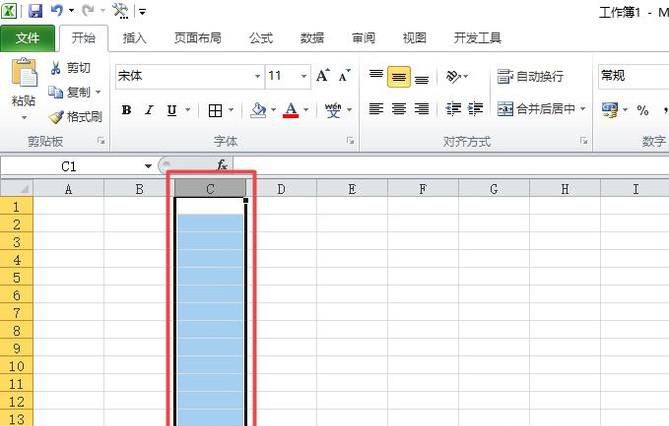Expand the 粘贴 paste options arrow
This screenshot has width=669, height=426.
click(24, 117)
